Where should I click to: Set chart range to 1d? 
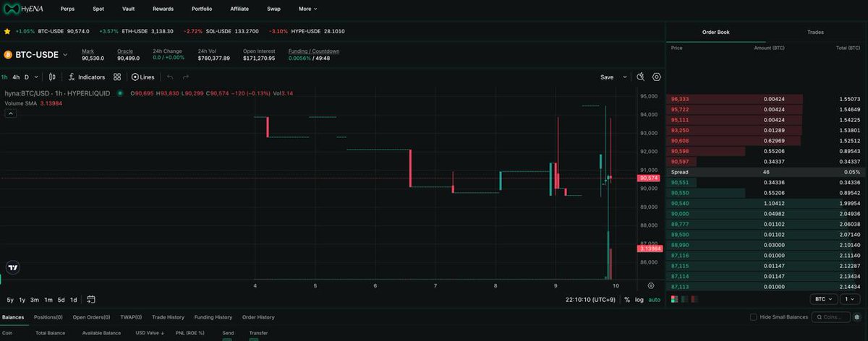tap(74, 300)
